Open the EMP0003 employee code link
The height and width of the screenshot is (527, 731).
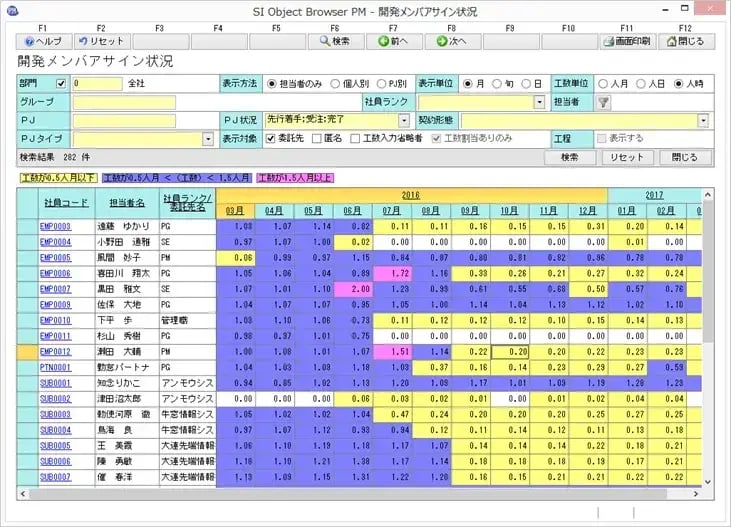[x=55, y=227]
